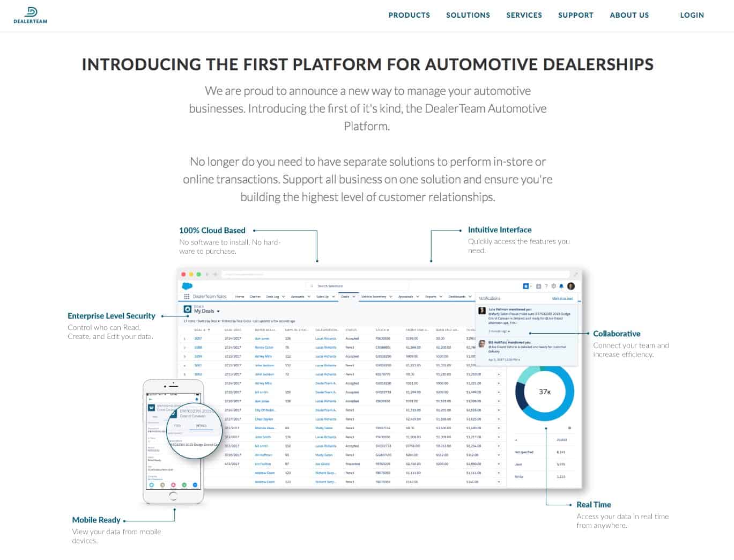Open the Ari Hoffman buyer link

[264, 455]
